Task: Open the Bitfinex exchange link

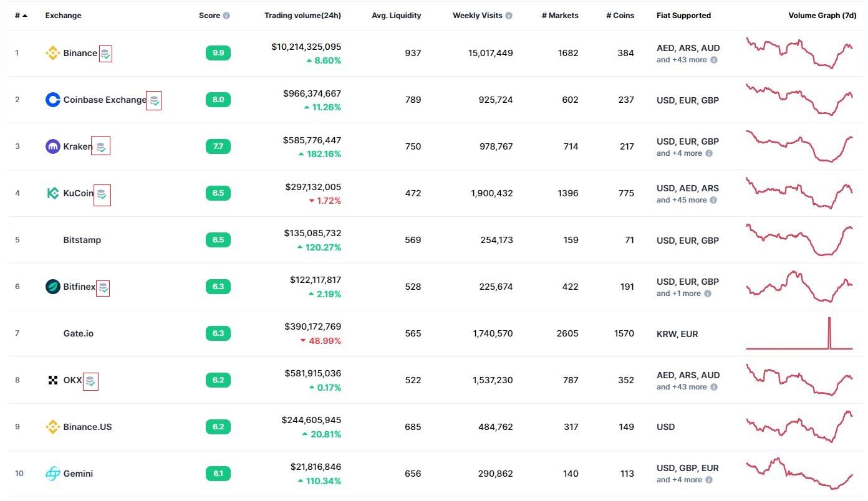Action: [80, 287]
